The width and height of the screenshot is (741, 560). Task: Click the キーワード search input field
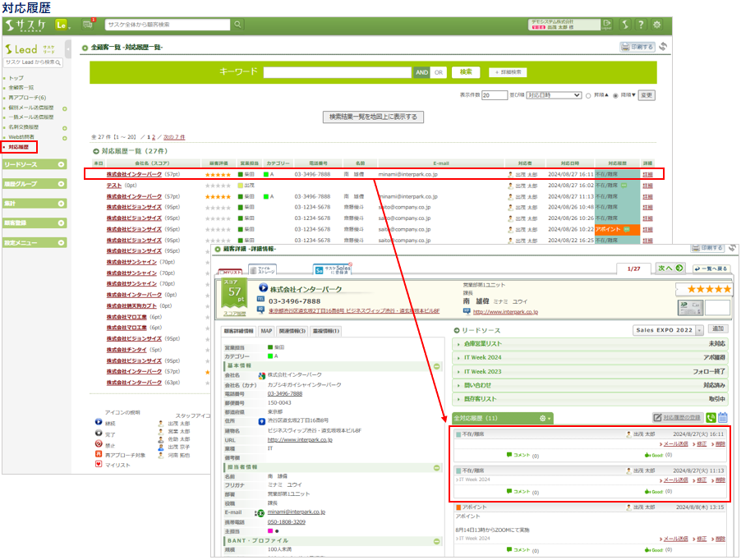338,72
